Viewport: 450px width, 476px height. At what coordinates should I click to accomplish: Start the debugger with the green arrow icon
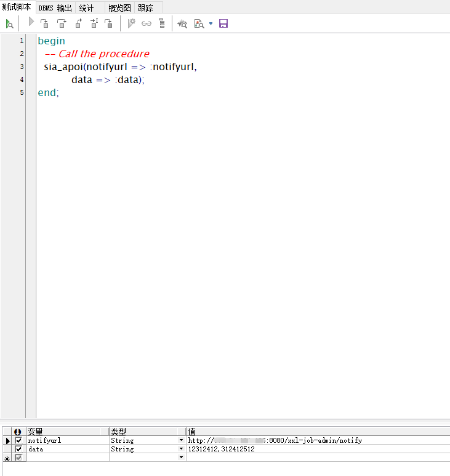(x=9, y=23)
